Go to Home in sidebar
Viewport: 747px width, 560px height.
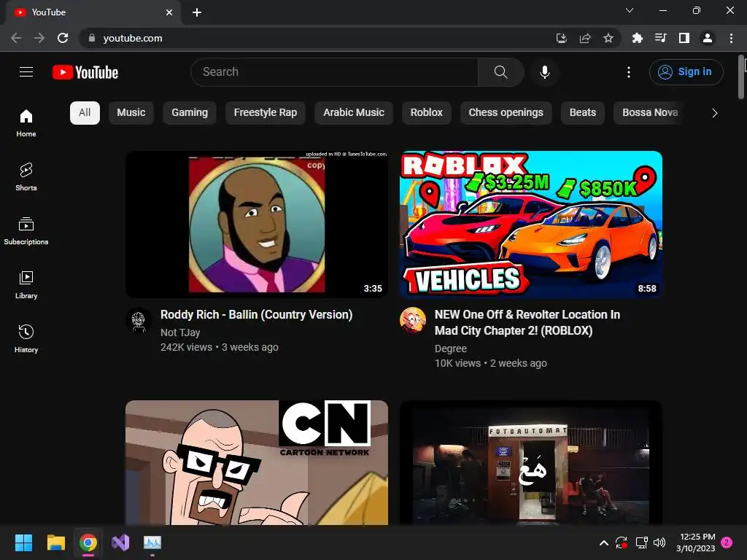pyautogui.click(x=26, y=122)
